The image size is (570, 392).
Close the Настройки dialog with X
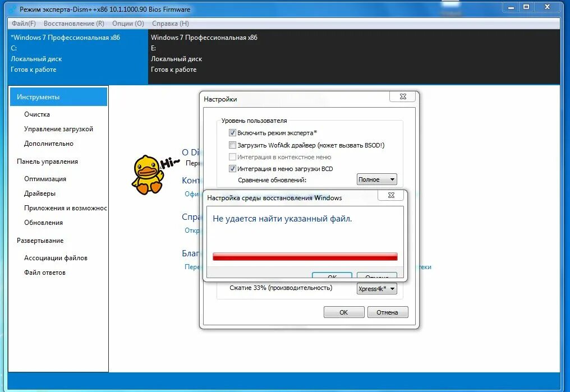(x=403, y=96)
